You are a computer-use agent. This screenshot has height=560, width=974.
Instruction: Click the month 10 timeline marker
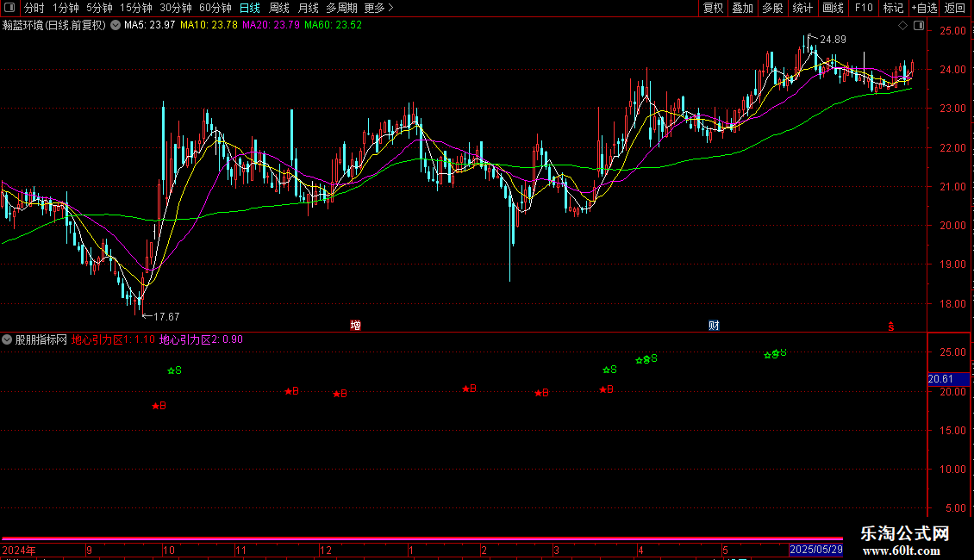pos(168,550)
